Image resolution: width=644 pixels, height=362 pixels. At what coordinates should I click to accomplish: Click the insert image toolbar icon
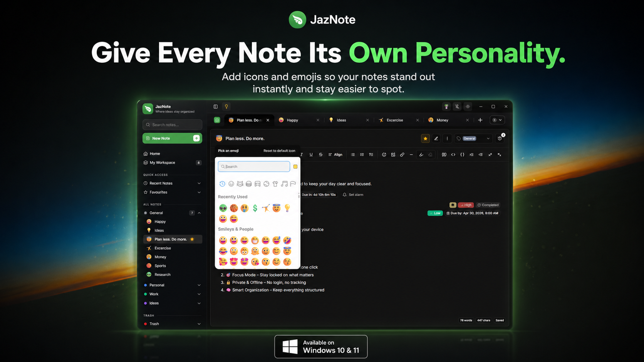point(393,155)
